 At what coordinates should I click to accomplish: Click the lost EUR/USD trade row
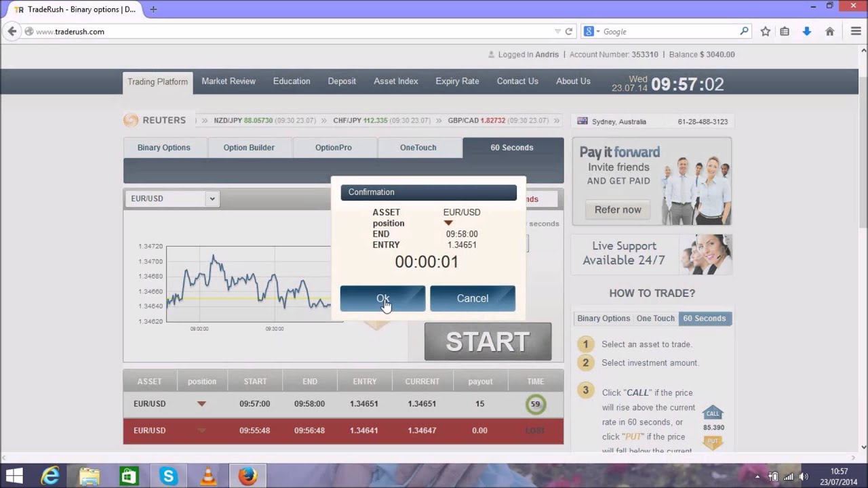(343, 431)
